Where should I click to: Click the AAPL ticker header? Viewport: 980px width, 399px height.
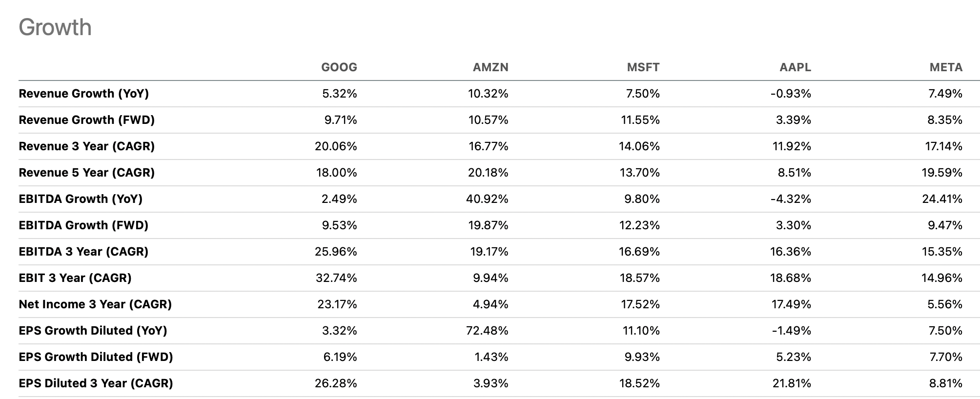(x=795, y=67)
